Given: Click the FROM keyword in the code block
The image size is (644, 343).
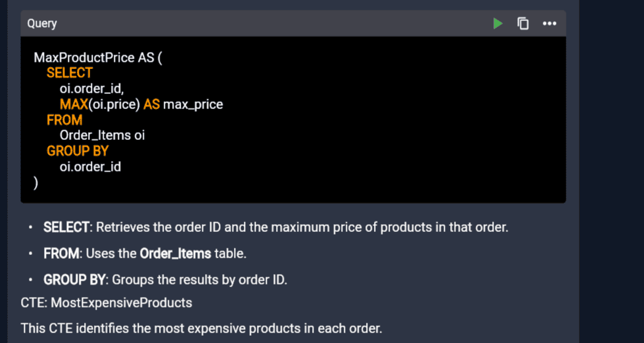Looking at the screenshot, I should (x=64, y=120).
